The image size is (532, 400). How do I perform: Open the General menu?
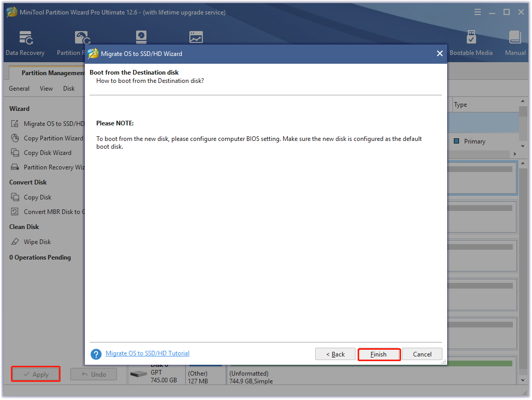(x=19, y=89)
